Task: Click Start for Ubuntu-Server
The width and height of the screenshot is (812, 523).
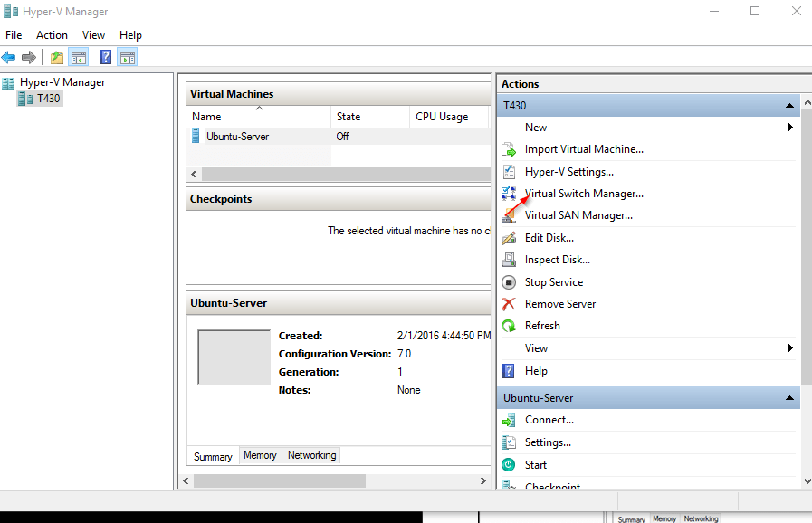Action: tap(536, 465)
